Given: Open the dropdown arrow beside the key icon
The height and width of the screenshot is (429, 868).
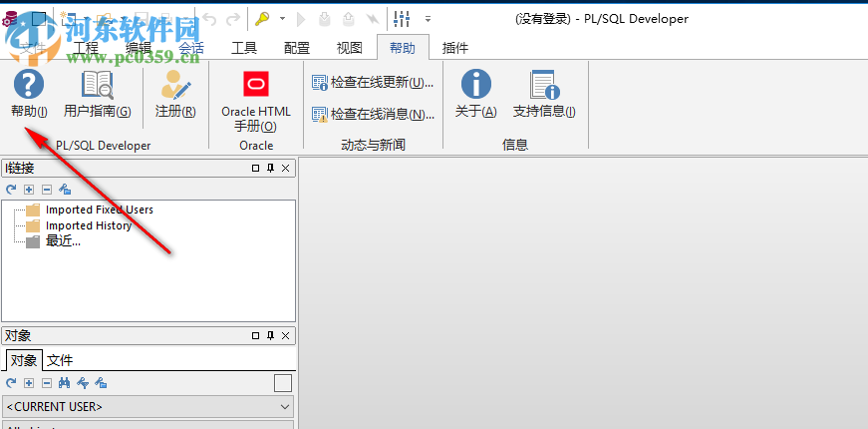Looking at the screenshot, I should point(282,19).
